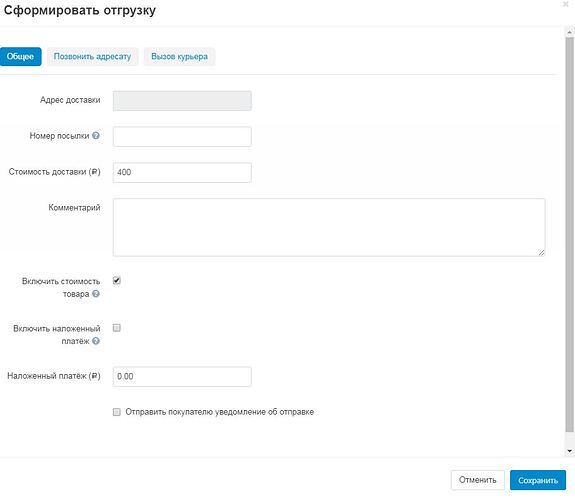Open help icon beside Включить стоимость товара

[96, 294]
